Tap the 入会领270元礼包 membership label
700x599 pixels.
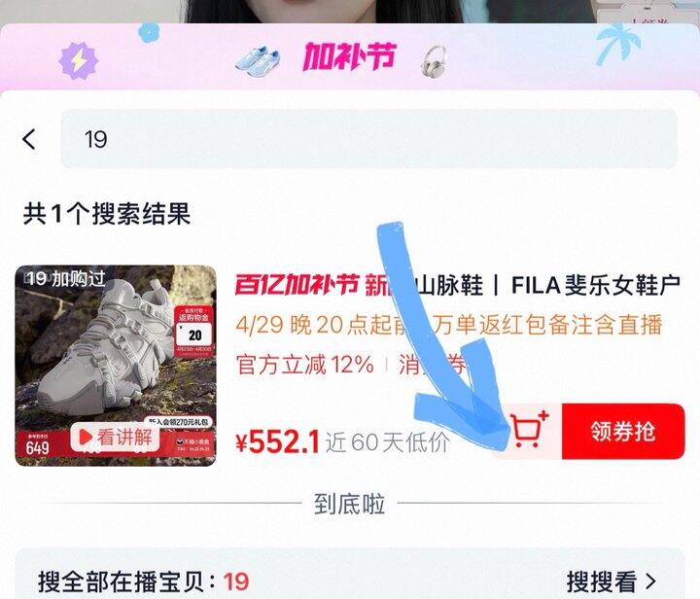[179, 421]
